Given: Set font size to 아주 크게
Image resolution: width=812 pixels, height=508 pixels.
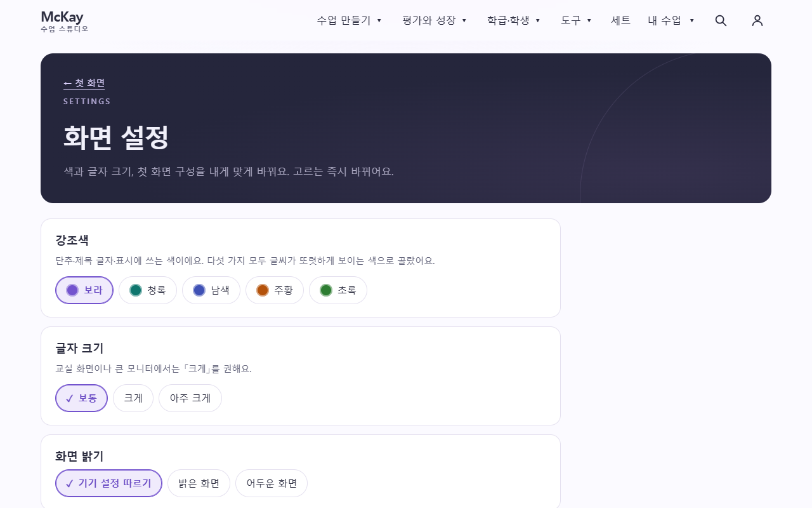Looking at the screenshot, I should tap(190, 398).
